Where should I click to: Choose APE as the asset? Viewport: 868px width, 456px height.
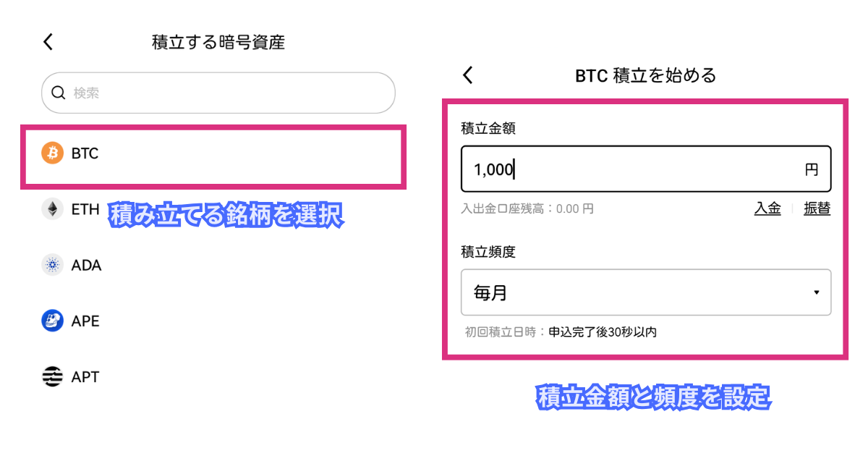pyautogui.click(x=85, y=321)
